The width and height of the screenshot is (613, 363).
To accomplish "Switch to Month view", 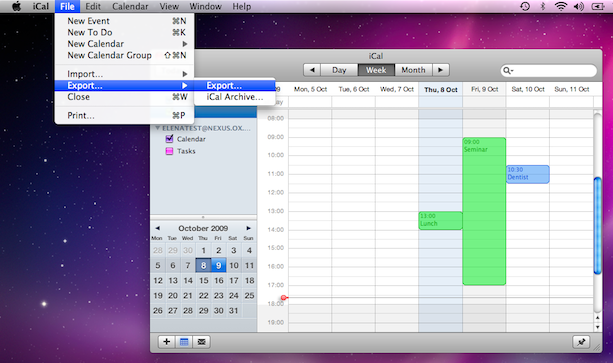I will pos(413,70).
